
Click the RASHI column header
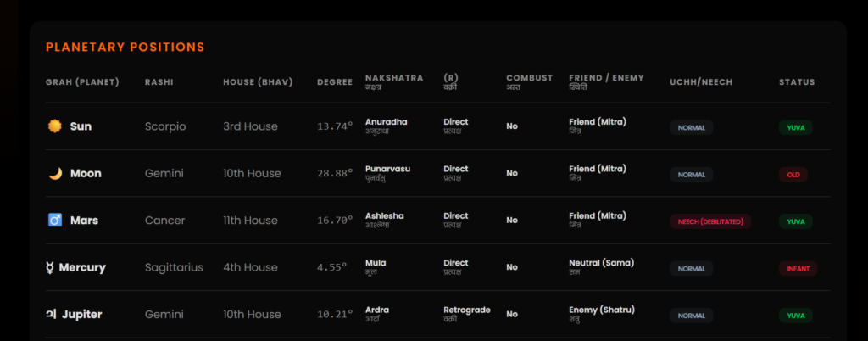coord(159,82)
